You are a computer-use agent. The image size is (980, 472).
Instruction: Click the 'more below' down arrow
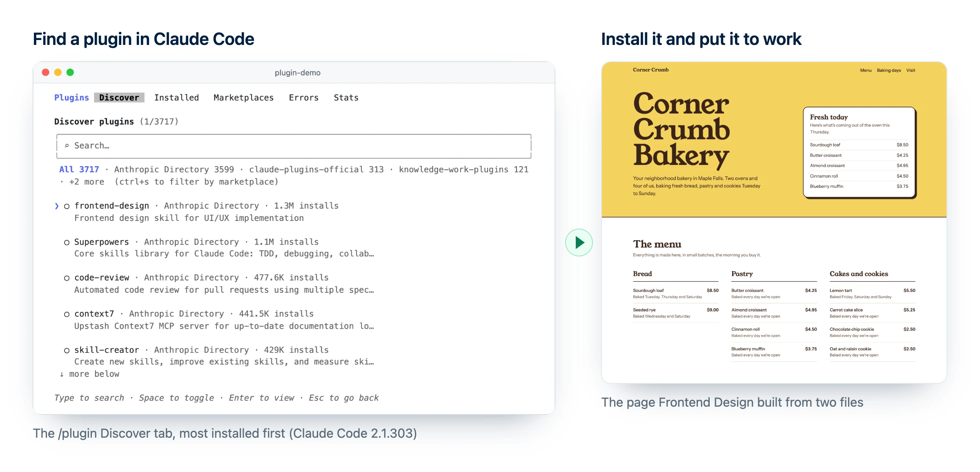click(x=62, y=374)
